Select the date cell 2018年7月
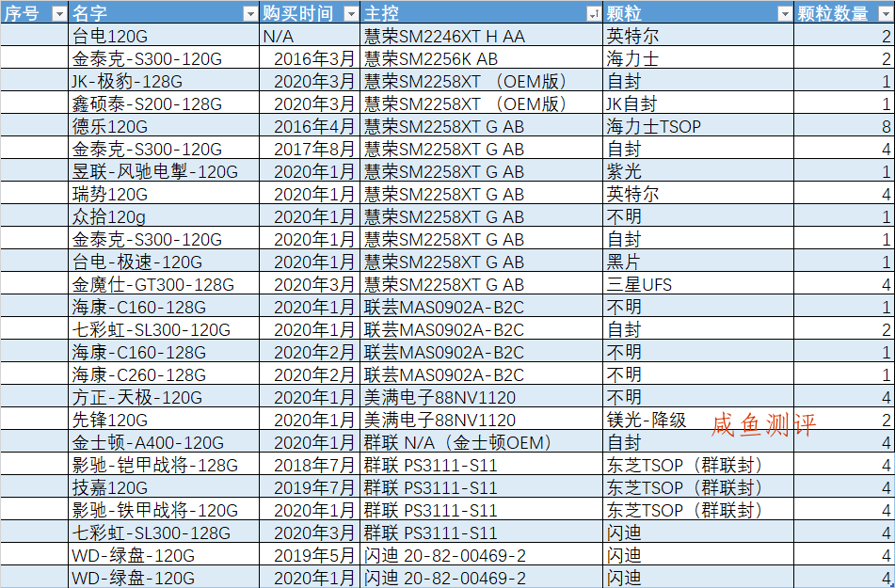The image size is (895, 588). pyautogui.click(x=310, y=466)
